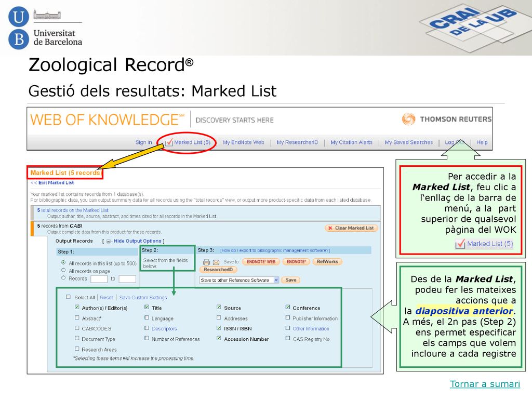
Task: Click the ENDNOTE WEB save button
Action: click(261, 262)
